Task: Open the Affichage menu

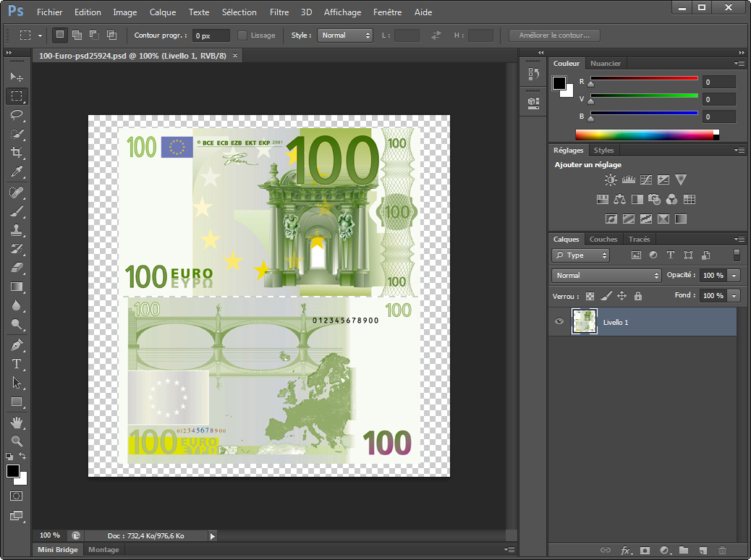Action: click(342, 12)
